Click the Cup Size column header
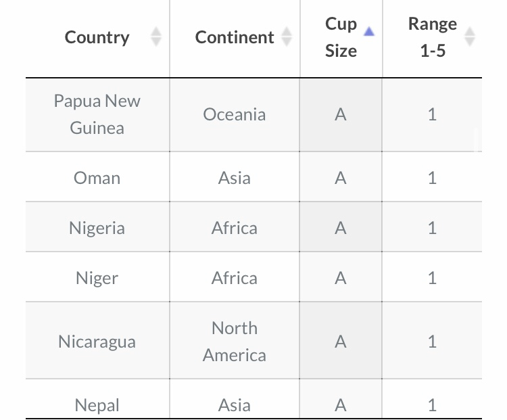Screen dimensions: 507x420 [341, 37]
